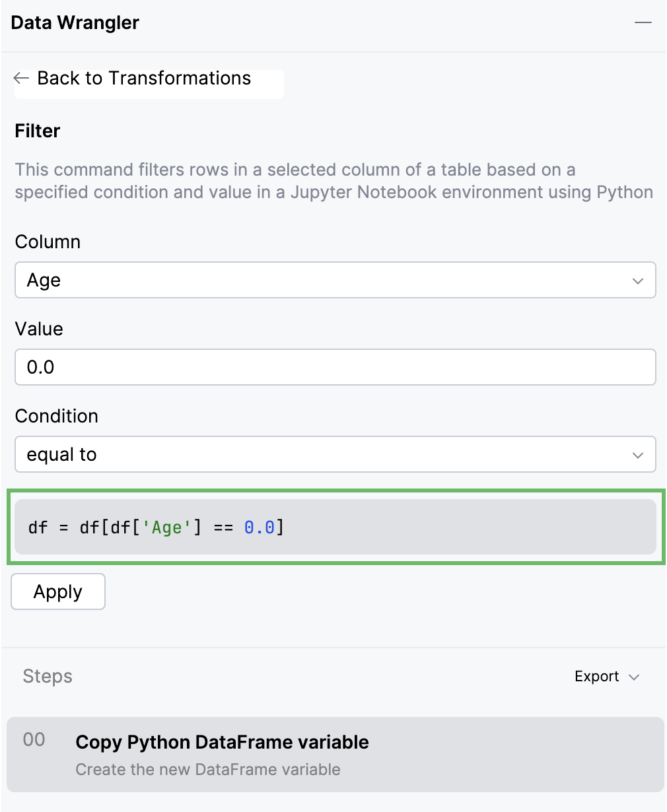Apply the filter transformation
667x812 pixels.
point(57,591)
